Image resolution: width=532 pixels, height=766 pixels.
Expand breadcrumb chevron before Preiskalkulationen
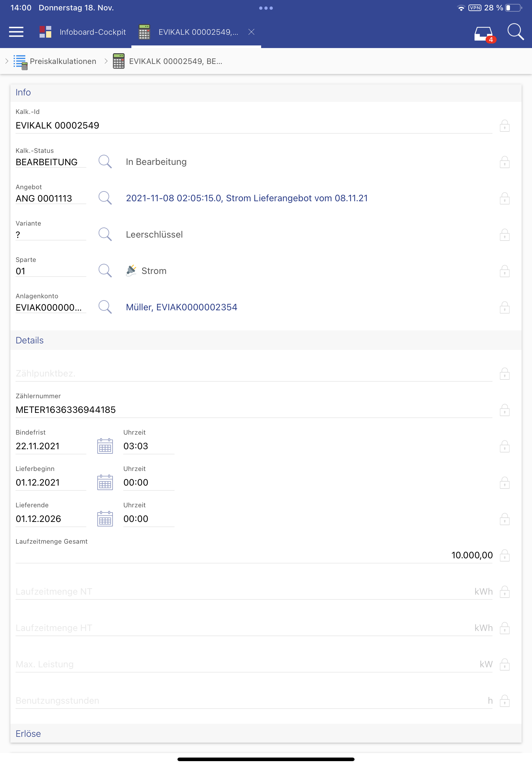[x=7, y=61]
